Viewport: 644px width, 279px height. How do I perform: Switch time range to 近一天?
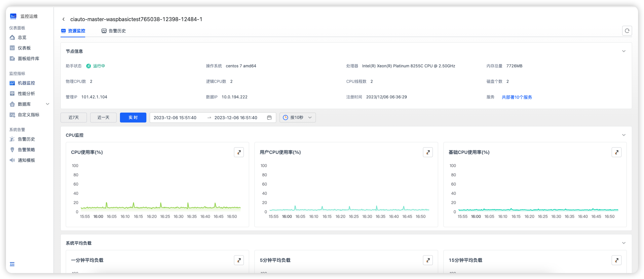point(103,118)
